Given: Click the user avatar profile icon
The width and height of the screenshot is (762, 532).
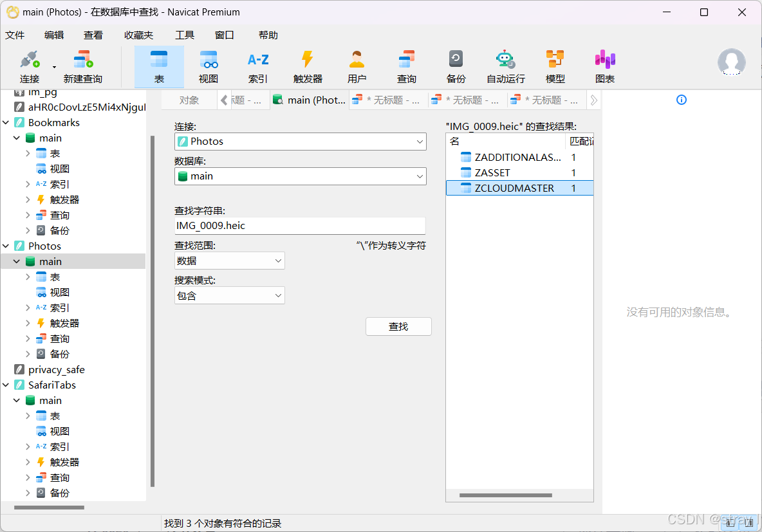Looking at the screenshot, I should pyautogui.click(x=731, y=62).
